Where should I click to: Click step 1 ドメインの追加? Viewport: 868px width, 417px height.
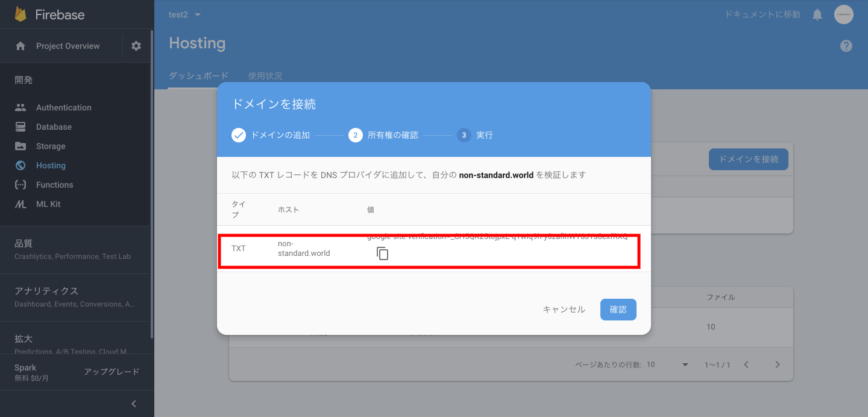click(271, 135)
